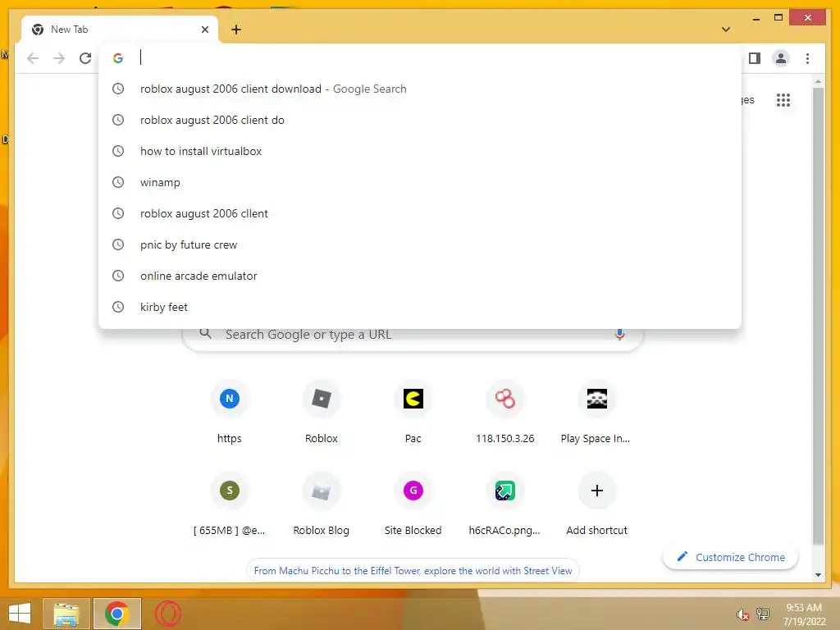Go forward with the forward arrow

tap(59, 58)
